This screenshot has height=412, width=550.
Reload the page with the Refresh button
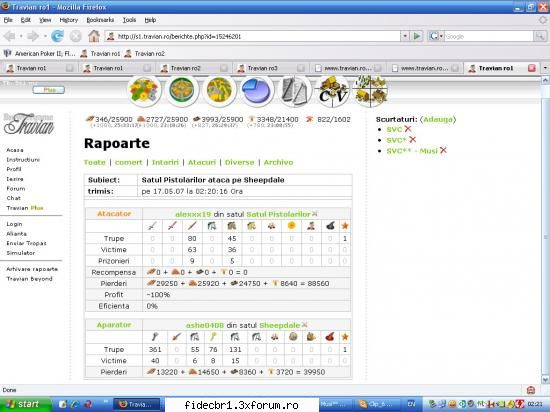(57, 36)
